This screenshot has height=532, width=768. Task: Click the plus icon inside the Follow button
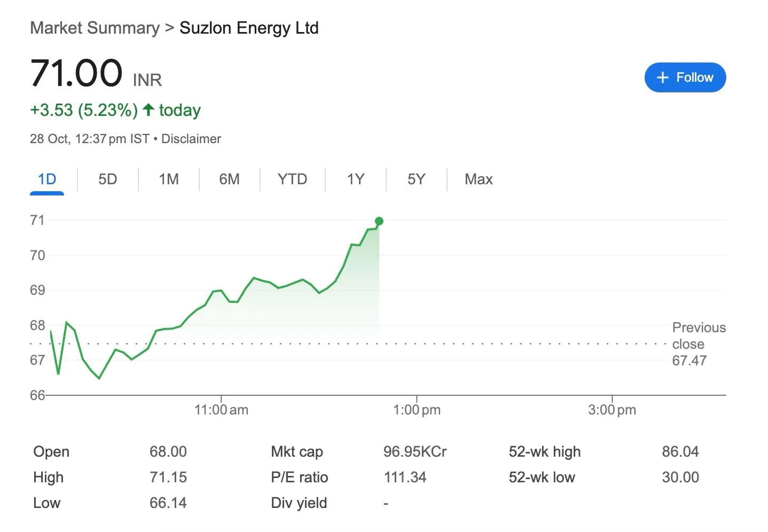pyautogui.click(x=662, y=77)
